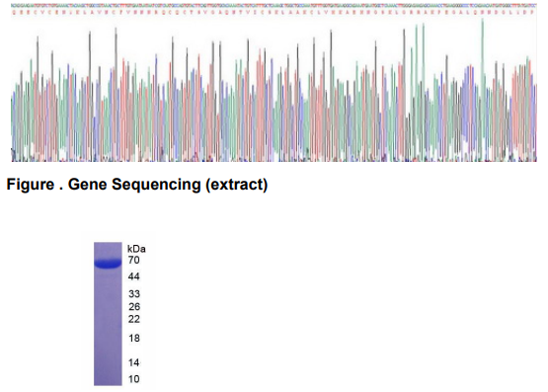Click the dark blue protein band on the gel
Viewport: 548px width, 392px height.
click(x=108, y=263)
